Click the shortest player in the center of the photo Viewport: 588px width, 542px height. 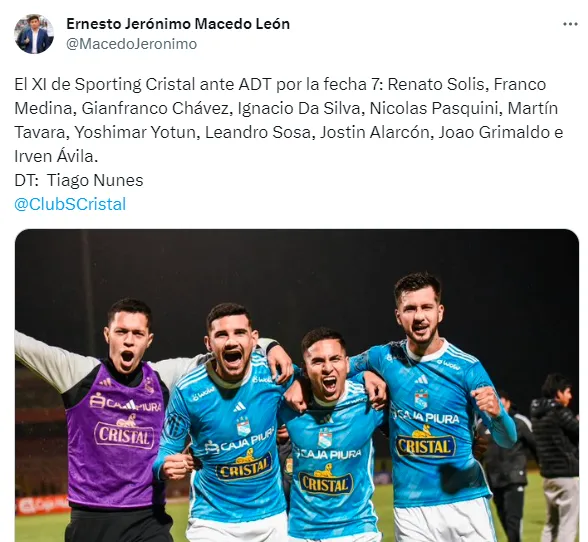point(330,435)
